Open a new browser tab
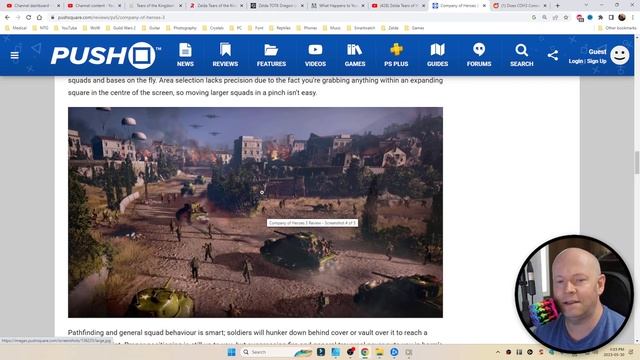The image size is (640, 360). pos(558,6)
